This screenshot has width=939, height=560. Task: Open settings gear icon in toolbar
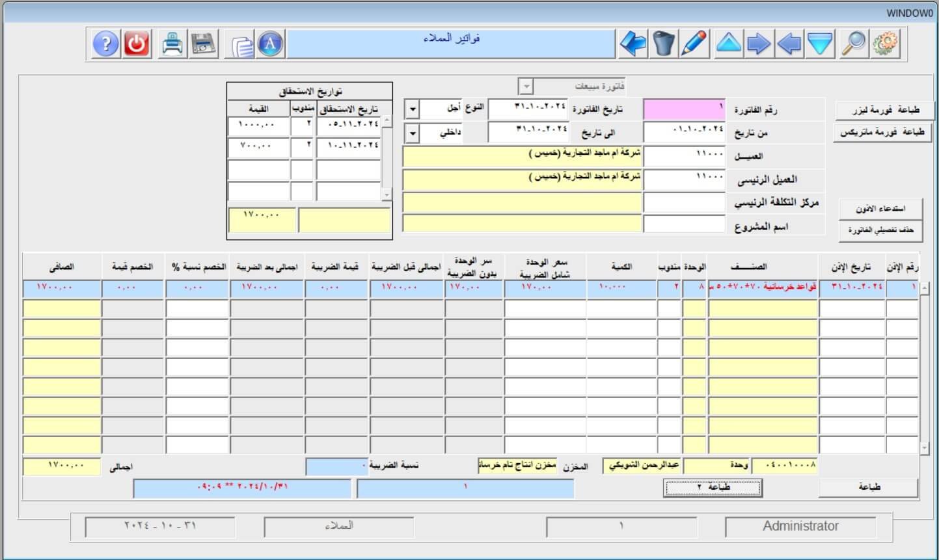click(x=885, y=44)
